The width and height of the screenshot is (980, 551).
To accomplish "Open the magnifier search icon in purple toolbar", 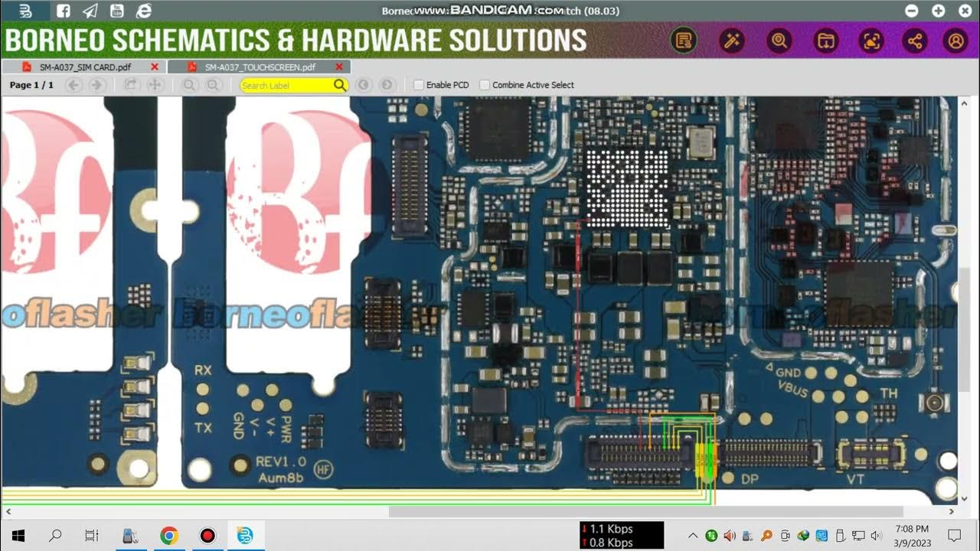I will click(x=779, y=41).
